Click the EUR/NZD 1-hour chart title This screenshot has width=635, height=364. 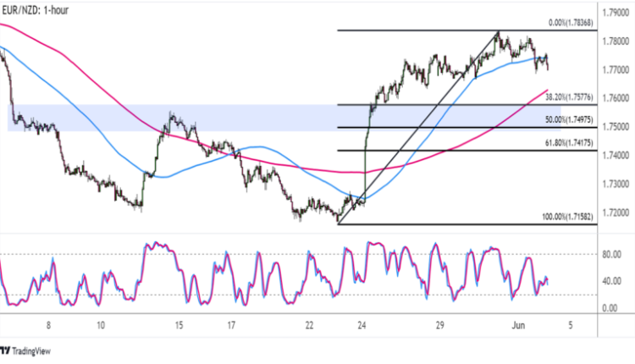[41, 9]
